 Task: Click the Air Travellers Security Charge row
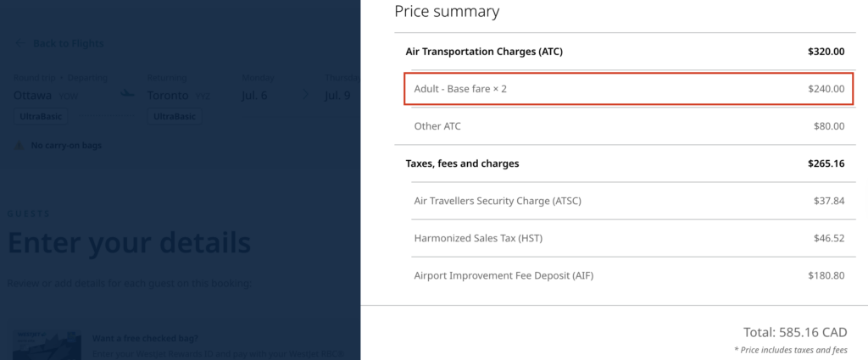(x=628, y=201)
